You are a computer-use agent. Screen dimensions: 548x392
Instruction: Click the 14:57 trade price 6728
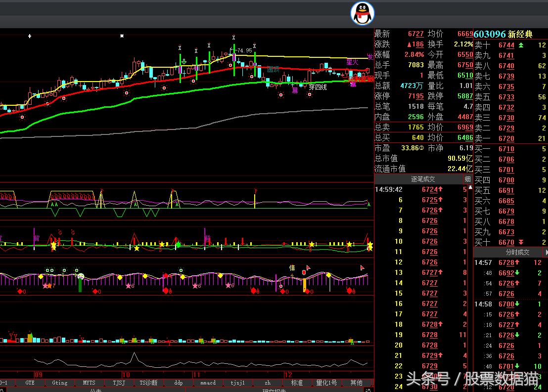pyautogui.click(x=506, y=262)
